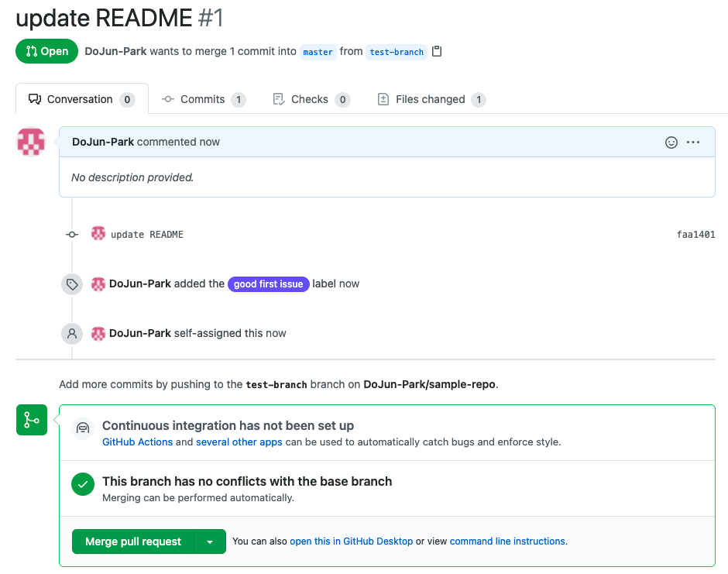Click DoJun-Park's large avatar beside the comment
The width and height of the screenshot is (728, 574).
31,142
